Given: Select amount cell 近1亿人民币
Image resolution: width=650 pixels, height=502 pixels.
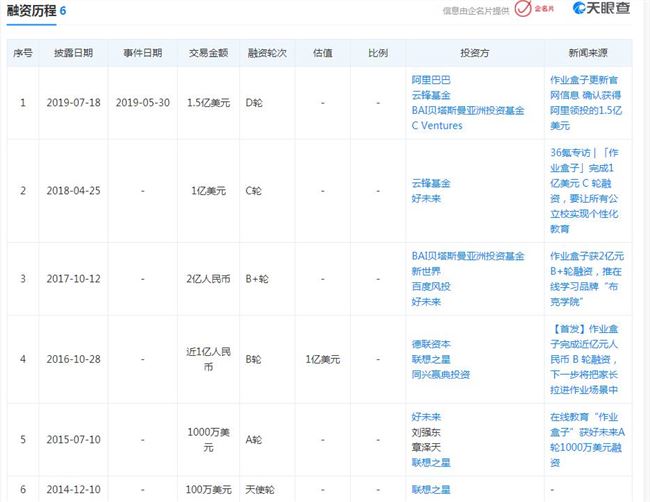Looking at the screenshot, I should pyautogui.click(x=208, y=359).
